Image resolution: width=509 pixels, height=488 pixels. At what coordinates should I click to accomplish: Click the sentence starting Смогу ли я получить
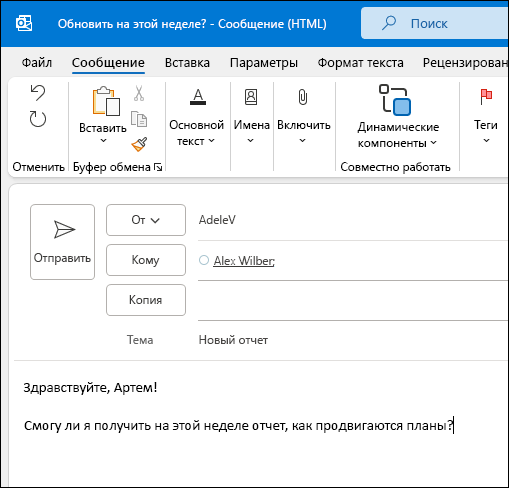pos(239,426)
